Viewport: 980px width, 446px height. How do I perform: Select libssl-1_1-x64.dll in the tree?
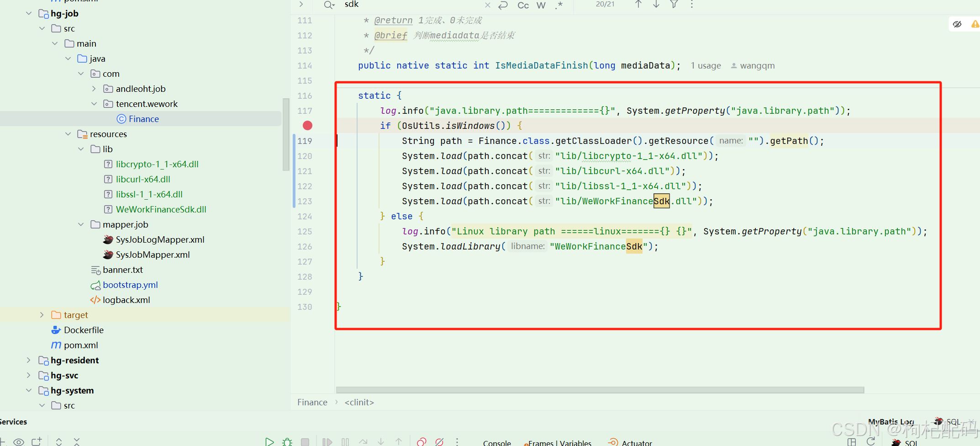tap(149, 194)
